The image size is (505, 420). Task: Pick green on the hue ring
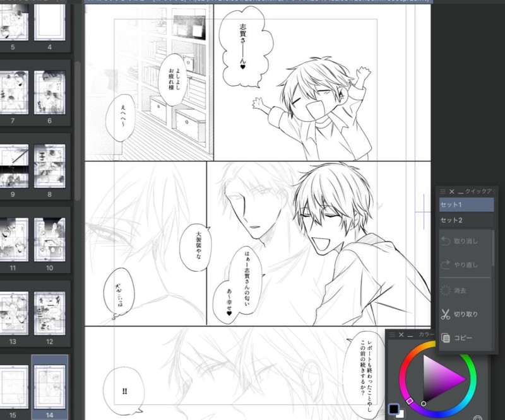coord(472,367)
